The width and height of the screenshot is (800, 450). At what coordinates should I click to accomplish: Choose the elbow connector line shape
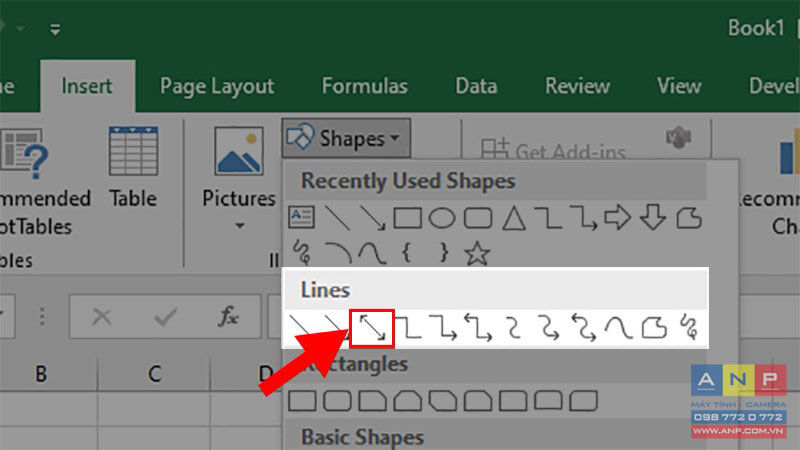coord(409,328)
